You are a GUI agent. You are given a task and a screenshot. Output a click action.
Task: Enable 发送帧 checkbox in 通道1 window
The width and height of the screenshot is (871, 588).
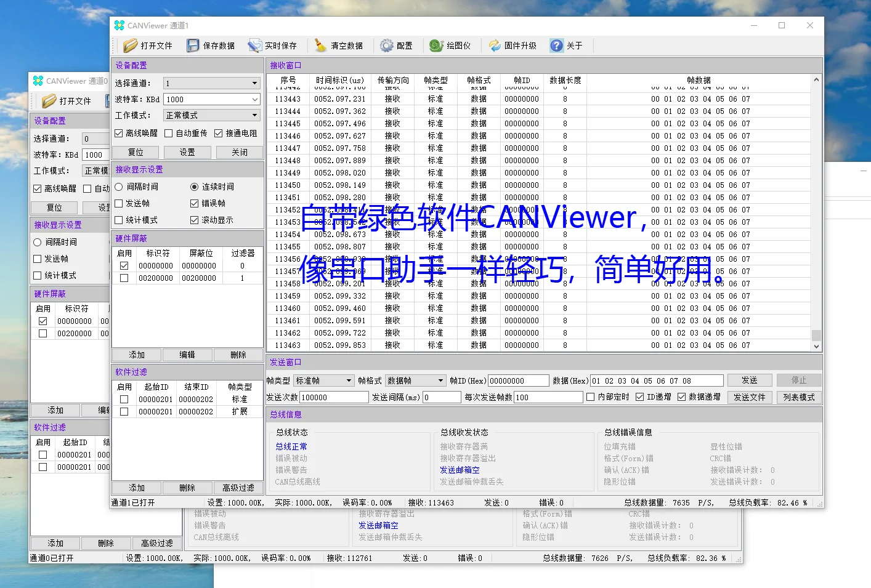coord(119,203)
